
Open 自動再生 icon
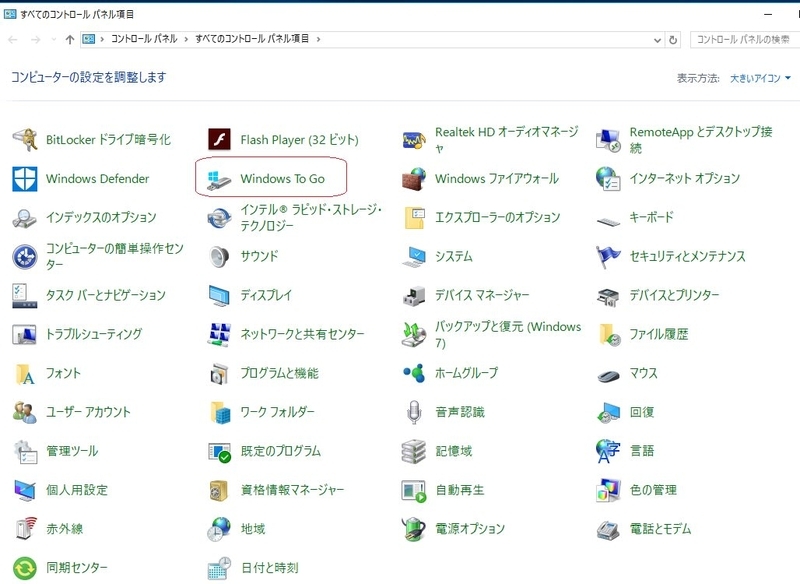[x=414, y=491]
